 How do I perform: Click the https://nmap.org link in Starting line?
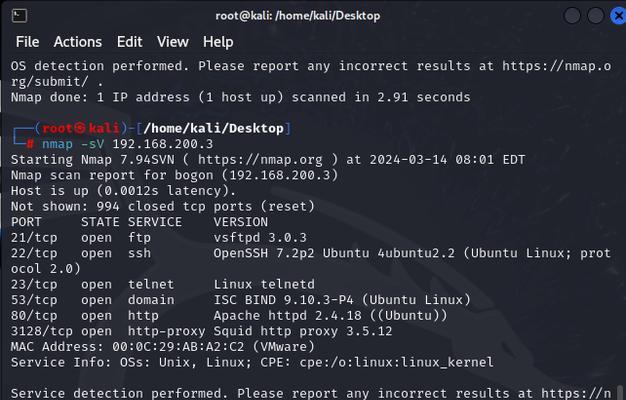click(260, 160)
